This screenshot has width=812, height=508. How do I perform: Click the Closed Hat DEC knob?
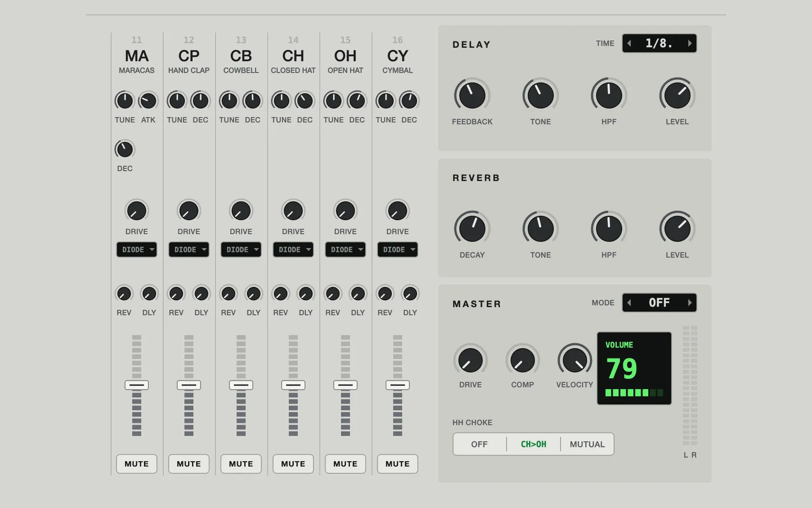(x=305, y=101)
